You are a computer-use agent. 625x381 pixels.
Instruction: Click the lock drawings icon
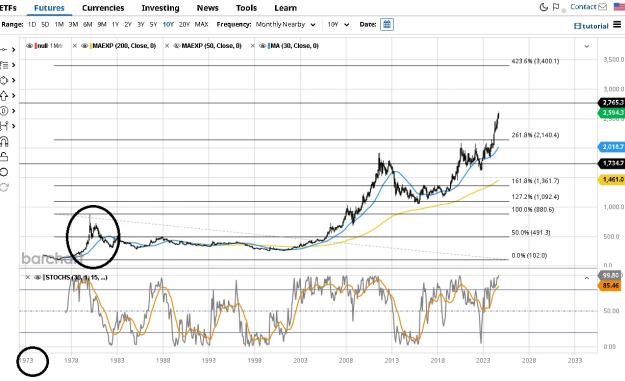[4, 157]
